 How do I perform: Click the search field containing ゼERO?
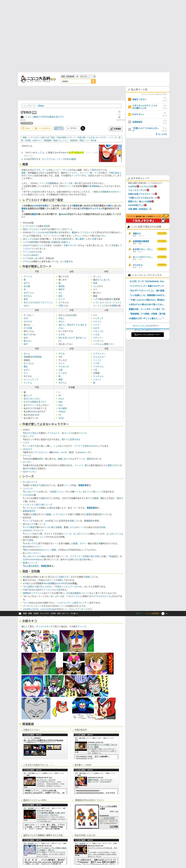click(76, 81)
